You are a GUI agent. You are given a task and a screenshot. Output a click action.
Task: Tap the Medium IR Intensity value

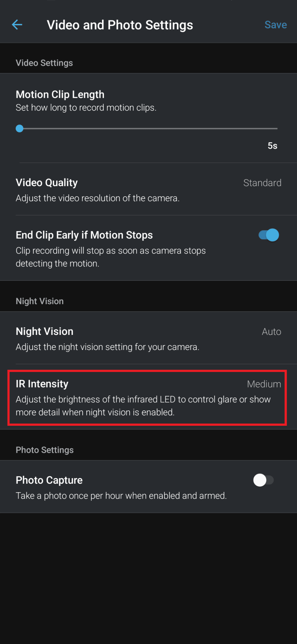(264, 384)
